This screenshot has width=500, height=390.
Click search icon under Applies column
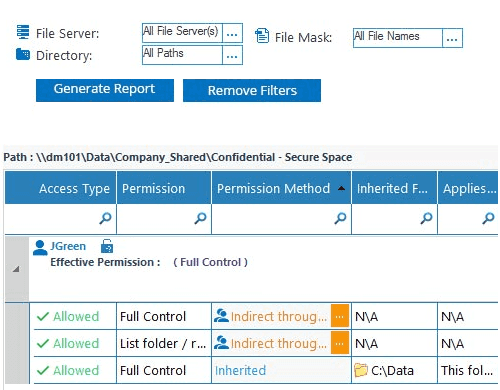(x=488, y=218)
